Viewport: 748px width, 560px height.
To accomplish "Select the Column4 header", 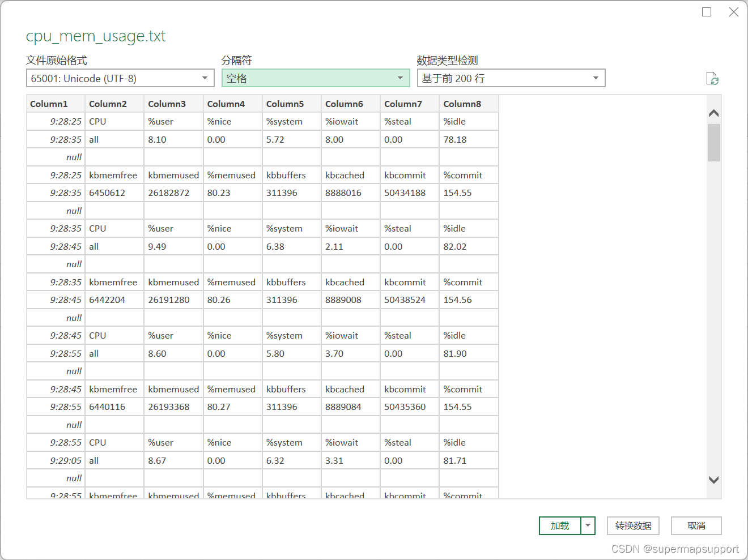I will click(233, 104).
